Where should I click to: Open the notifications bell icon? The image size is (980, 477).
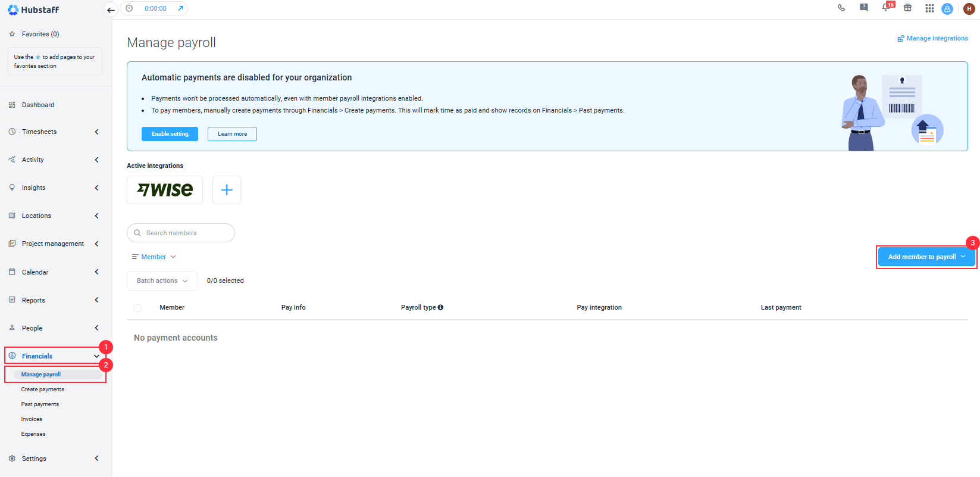[x=886, y=8]
